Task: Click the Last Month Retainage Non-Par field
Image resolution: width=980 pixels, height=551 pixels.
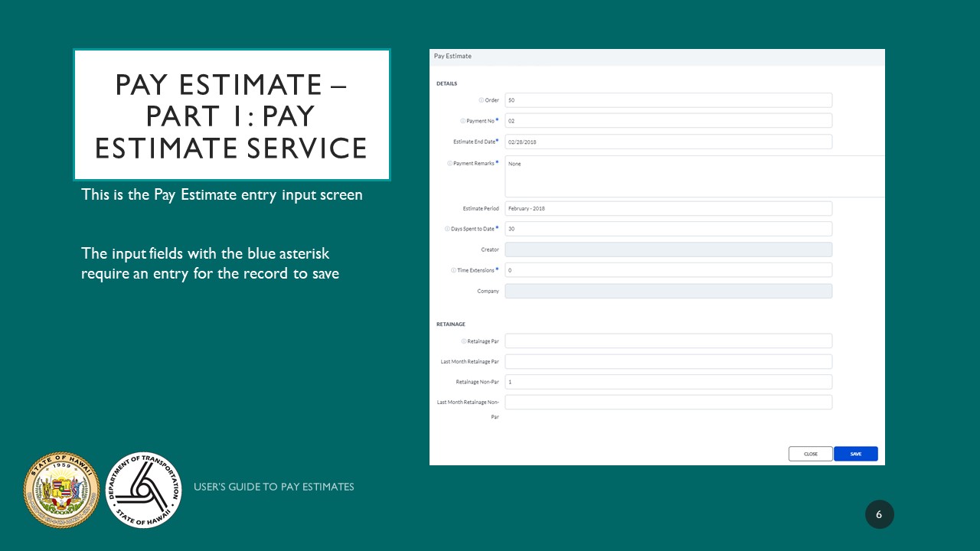Action: click(668, 402)
